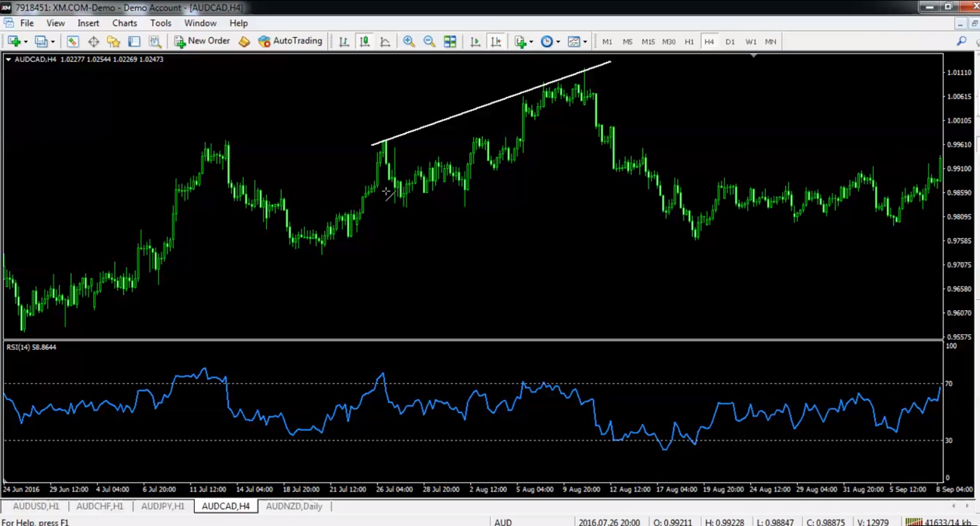This screenshot has width=980, height=526.
Task: Open the Navigator folder-star icon
Action: point(114,42)
